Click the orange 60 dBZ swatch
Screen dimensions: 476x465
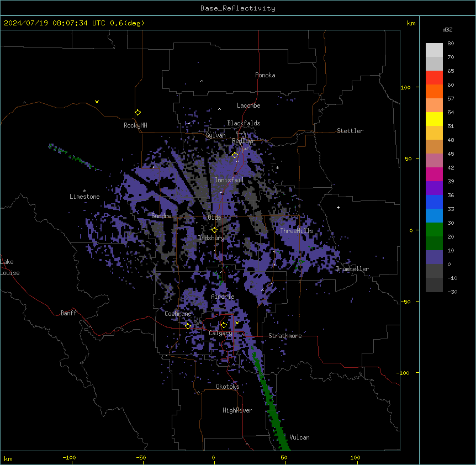click(434, 91)
